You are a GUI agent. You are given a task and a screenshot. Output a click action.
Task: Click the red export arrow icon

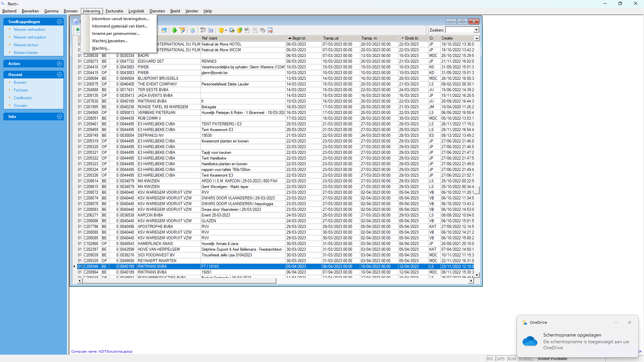coord(270,30)
